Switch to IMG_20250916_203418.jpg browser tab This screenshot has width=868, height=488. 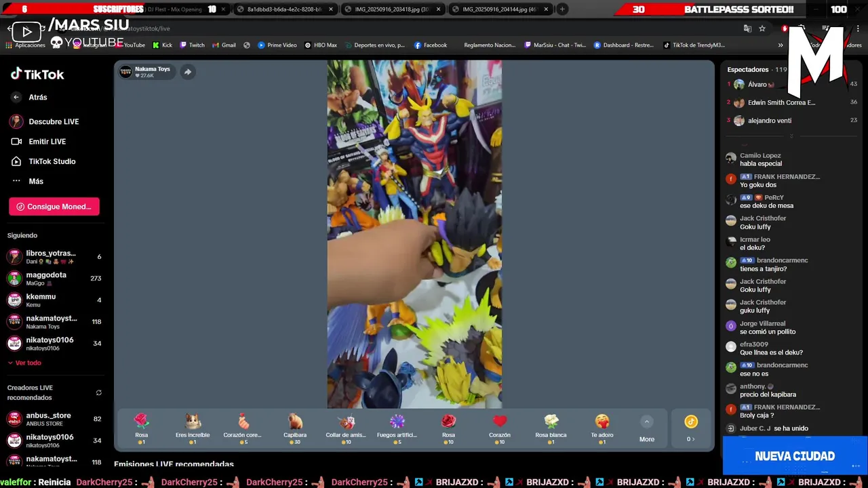pos(391,9)
